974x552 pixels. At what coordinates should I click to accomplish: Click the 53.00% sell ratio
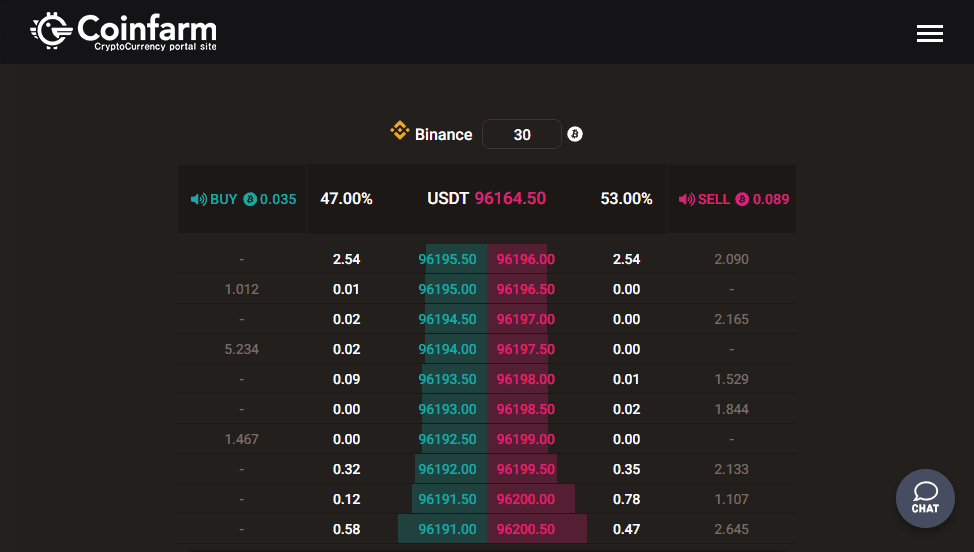626,199
